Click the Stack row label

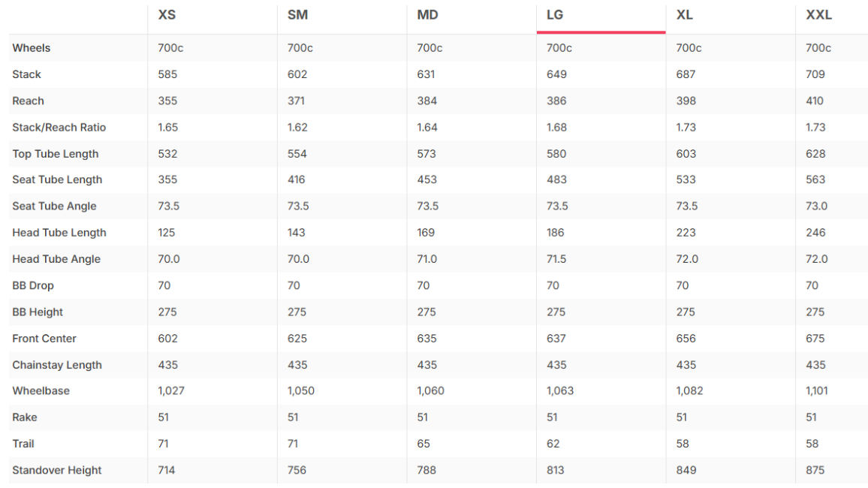(x=26, y=74)
